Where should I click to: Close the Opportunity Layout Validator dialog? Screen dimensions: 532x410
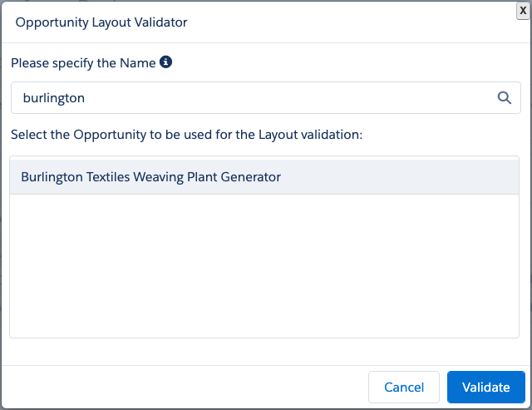[522, 9]
